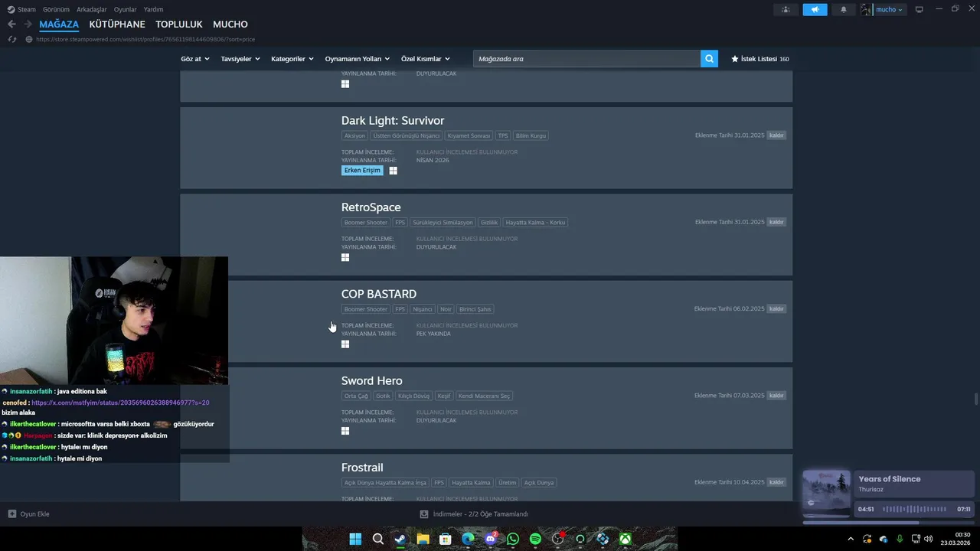
Task: Expand the Tavsiyeler dropdown
Action: [x=240, y=59]
